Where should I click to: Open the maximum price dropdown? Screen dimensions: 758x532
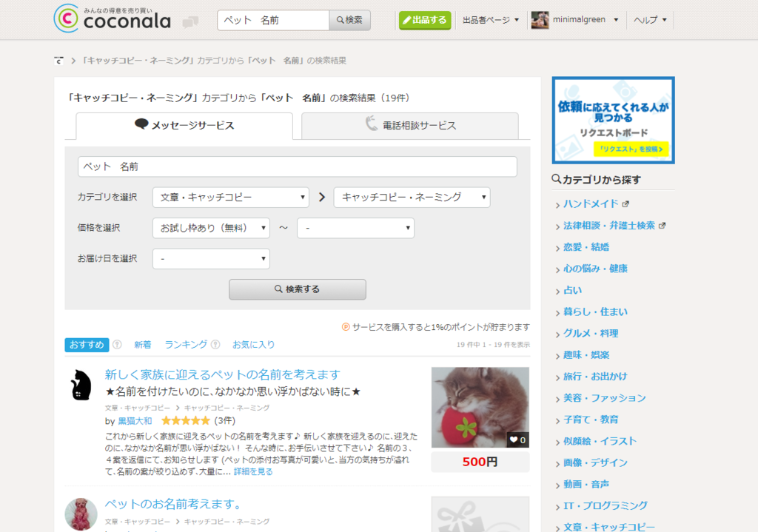(x=356, y=228)
